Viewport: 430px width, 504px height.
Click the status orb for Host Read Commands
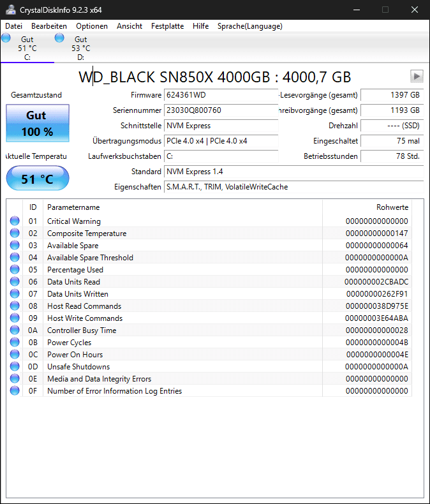pos(15,306)
